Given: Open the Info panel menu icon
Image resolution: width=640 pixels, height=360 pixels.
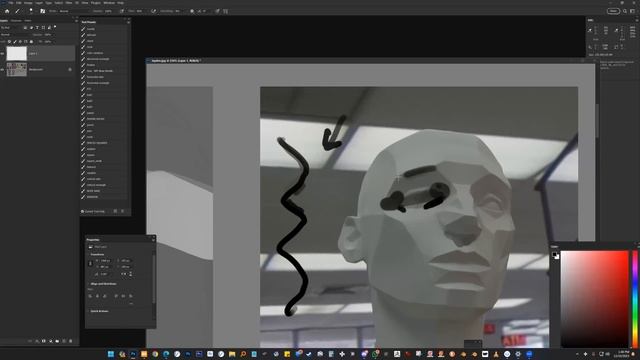Looking at the screenshot, I should (637, 20).
